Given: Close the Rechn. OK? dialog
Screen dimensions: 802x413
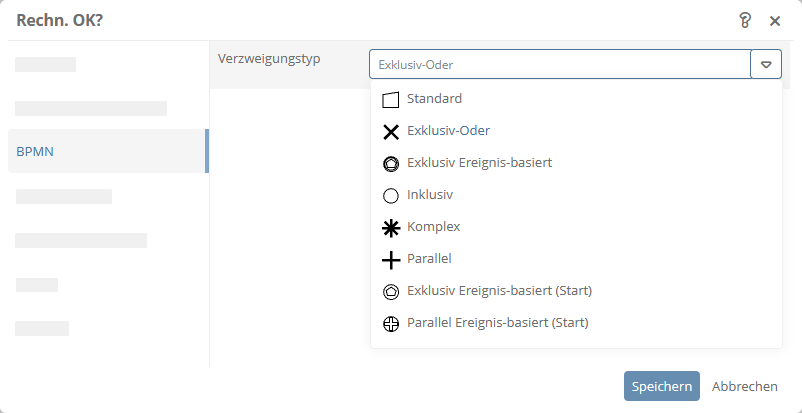Looking at the screenshot, I should pyautogui.click(x=775, y=20).
